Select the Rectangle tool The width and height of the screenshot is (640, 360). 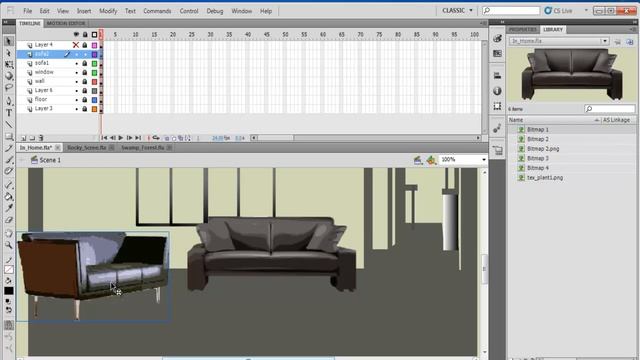[x=9, y=136]
